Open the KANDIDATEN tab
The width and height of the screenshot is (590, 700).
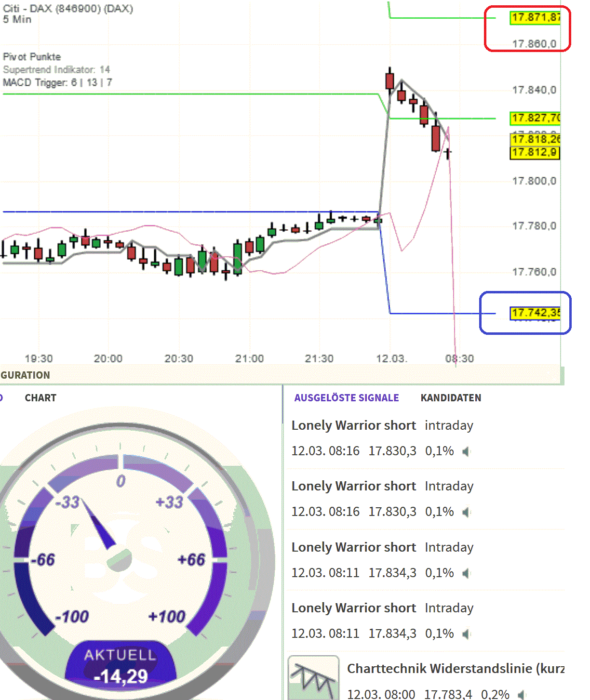point(451,397)
